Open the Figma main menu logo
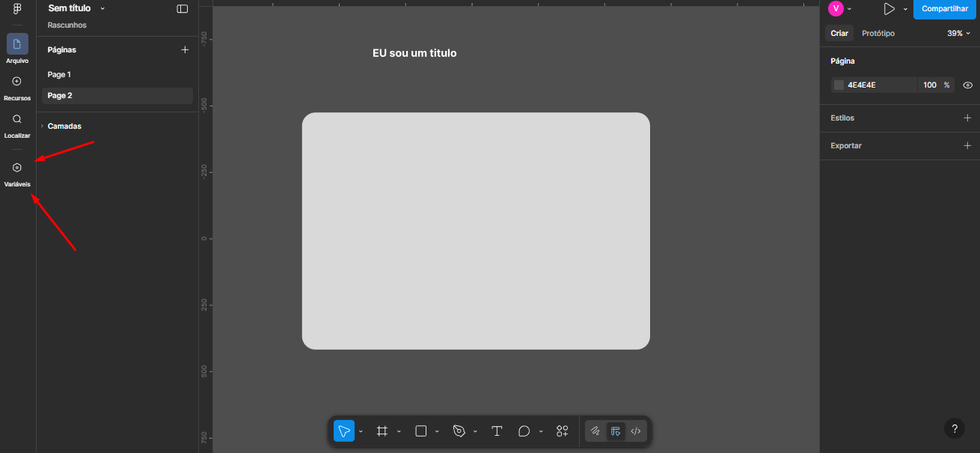 click(x=17, y=9)
